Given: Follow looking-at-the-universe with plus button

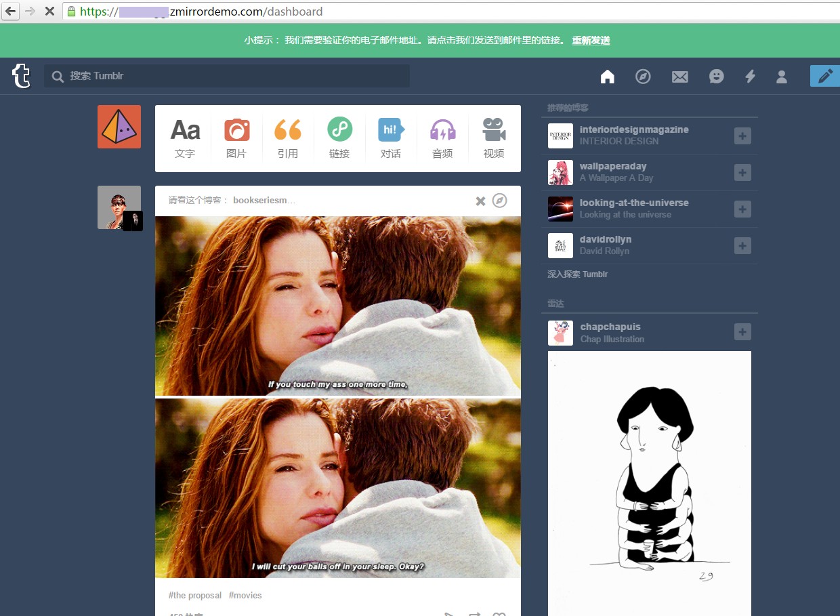Looking at the screenshot, I should point(742,209).
